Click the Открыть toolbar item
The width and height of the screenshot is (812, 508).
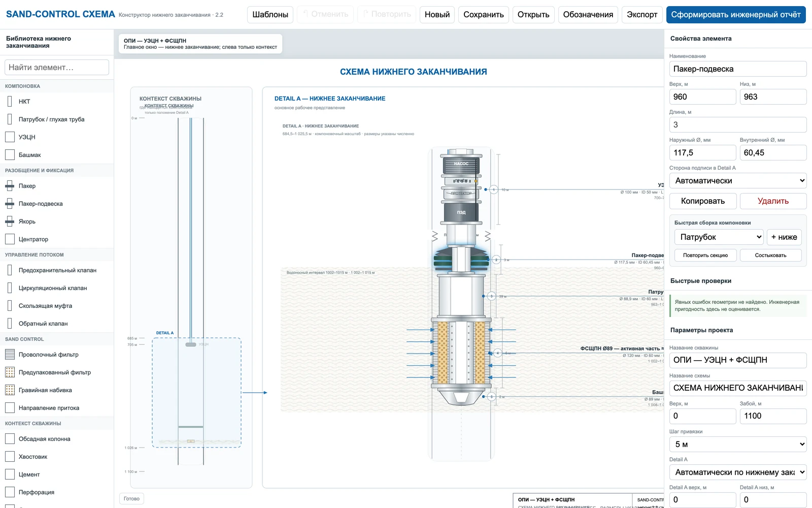pyautogui.click(x=533, y=15)
